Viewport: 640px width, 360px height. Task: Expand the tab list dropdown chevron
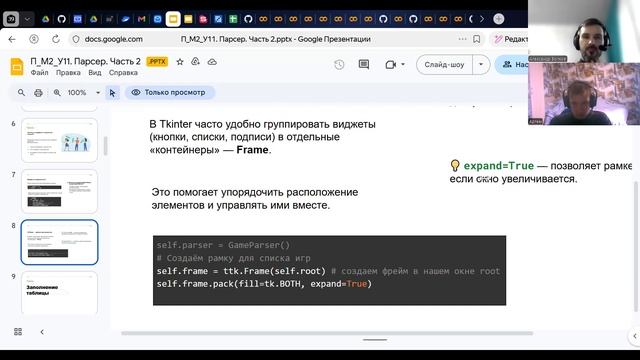[27, 19]
